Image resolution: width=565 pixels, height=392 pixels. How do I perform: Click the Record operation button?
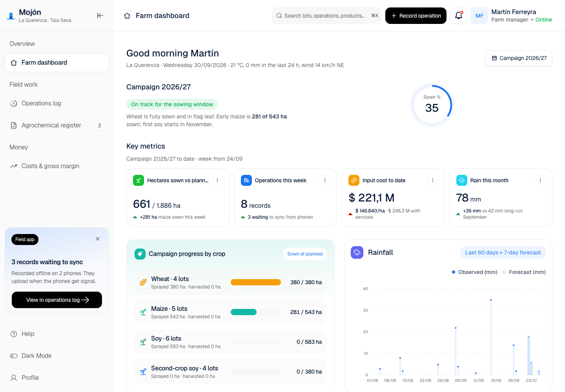[x=416, y=16]
